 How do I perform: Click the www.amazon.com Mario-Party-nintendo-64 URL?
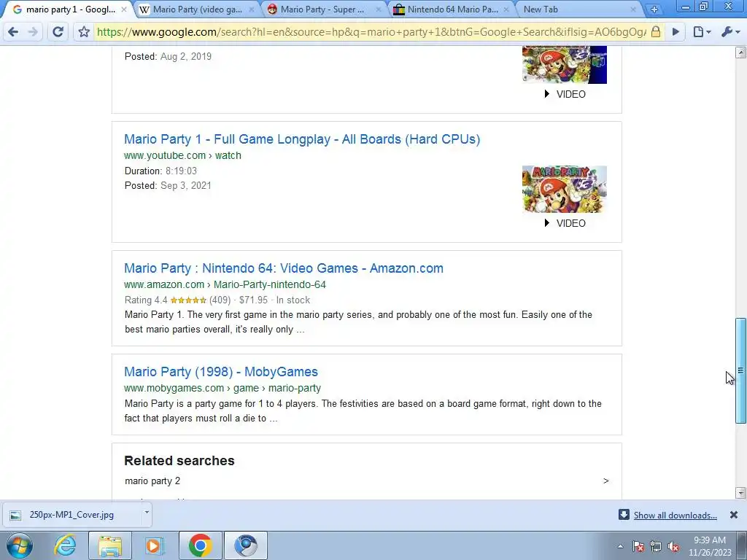tap(225, 284)
